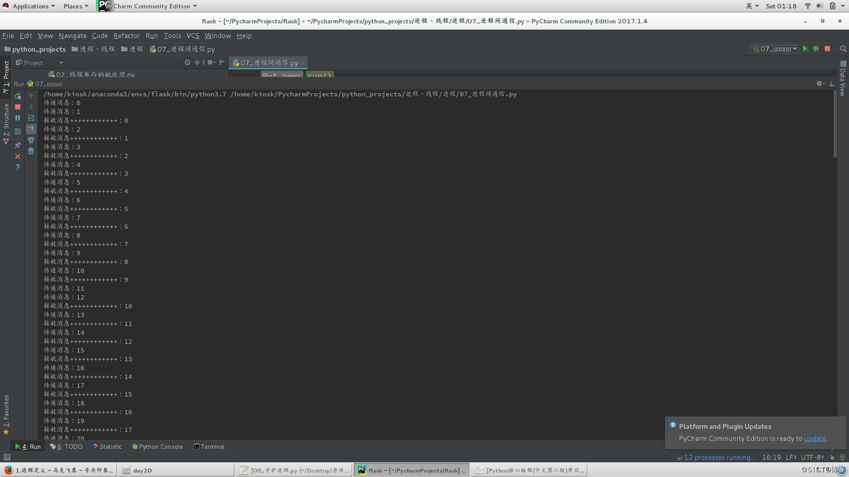Click the rerun icon in Run panel

coord(18,96)
